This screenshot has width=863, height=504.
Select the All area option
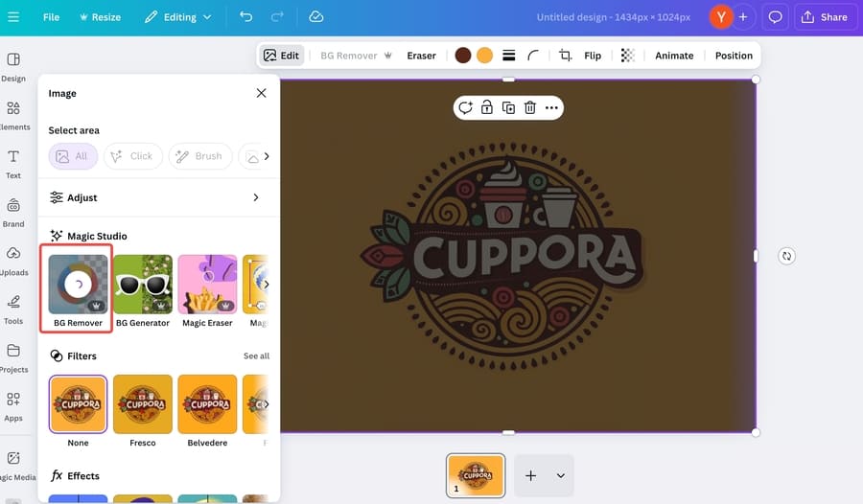[73, 156]
